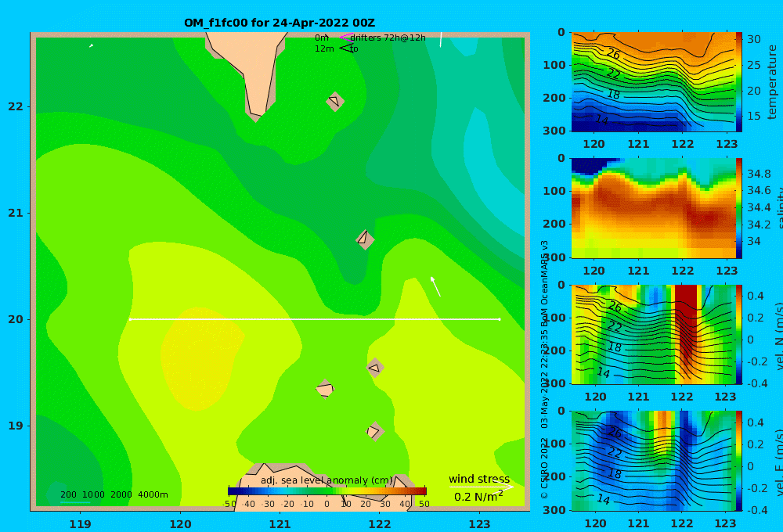Image resolution: width=783 pixels, height=532 pixels.
Task: Click the 34.8 tick on salinity colorbar
Action: click(759, 174)
